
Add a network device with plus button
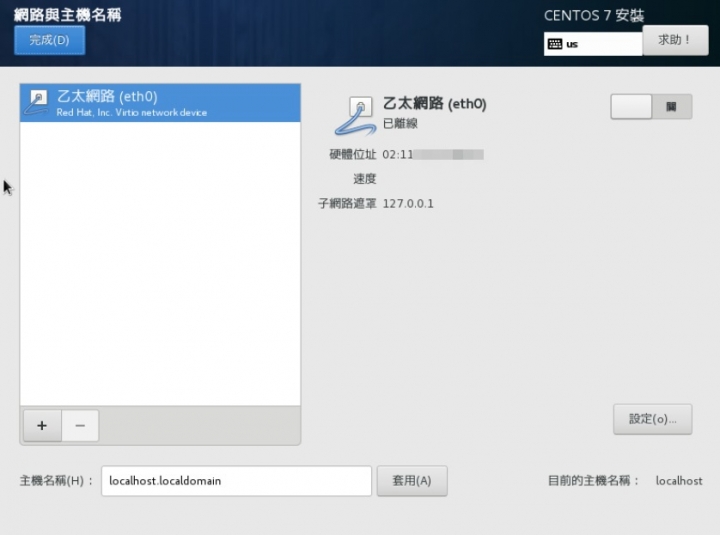[42, 426]
